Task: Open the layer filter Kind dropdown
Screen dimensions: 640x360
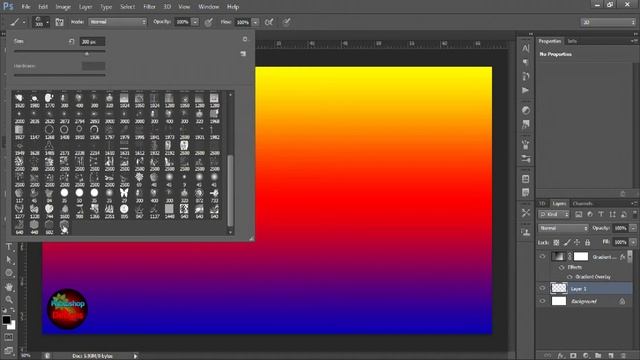Action: click(x=554, y=214)
